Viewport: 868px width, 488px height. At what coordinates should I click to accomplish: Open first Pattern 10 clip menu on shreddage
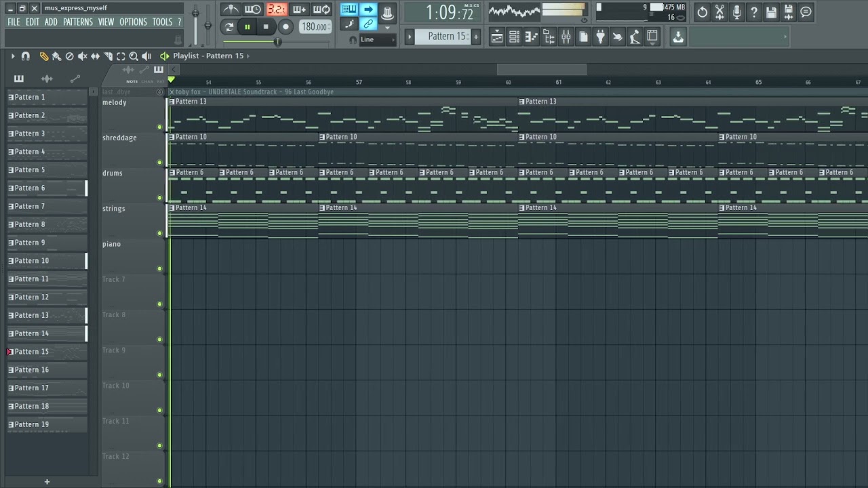tap(172, 137)
